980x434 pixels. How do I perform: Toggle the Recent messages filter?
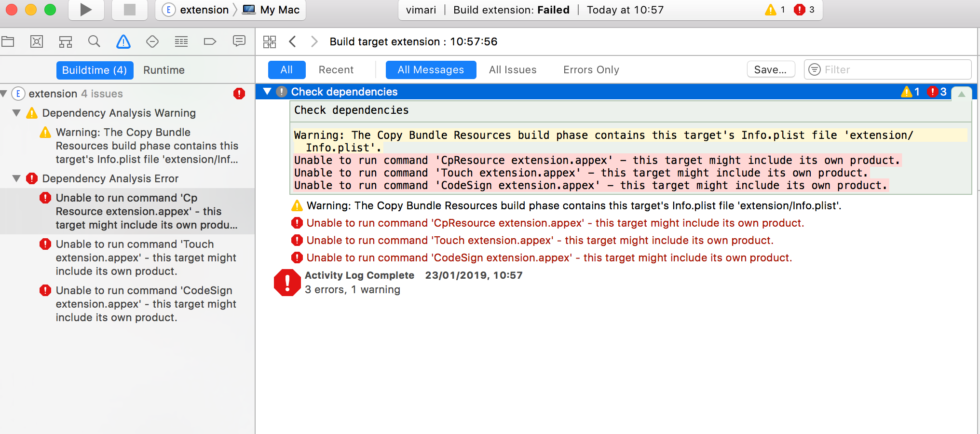(x=336, y=69)
